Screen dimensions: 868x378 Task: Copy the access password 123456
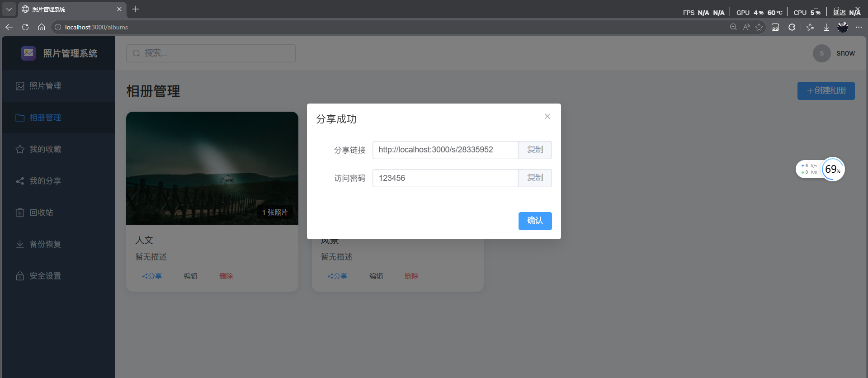(535, 178)
